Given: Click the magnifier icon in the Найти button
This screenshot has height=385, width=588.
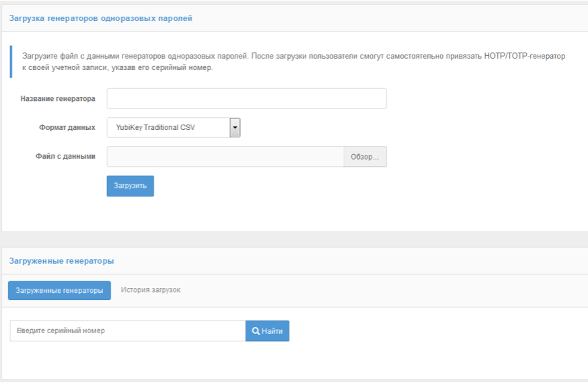Looking at the screenshot, I should [256, 331].
